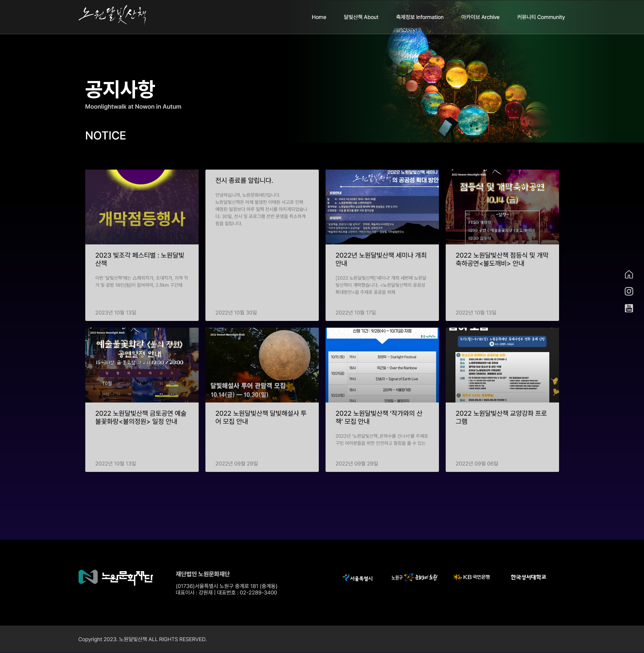
Task: Open the 점등식 및 개막축하공연 poster thumbnail
Action: pos(502,207)
